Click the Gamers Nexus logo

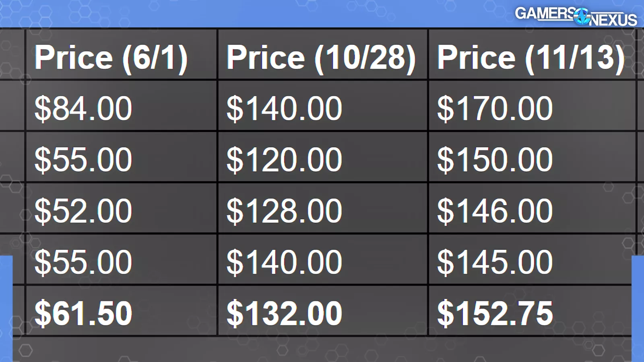[x=576, y=16]
